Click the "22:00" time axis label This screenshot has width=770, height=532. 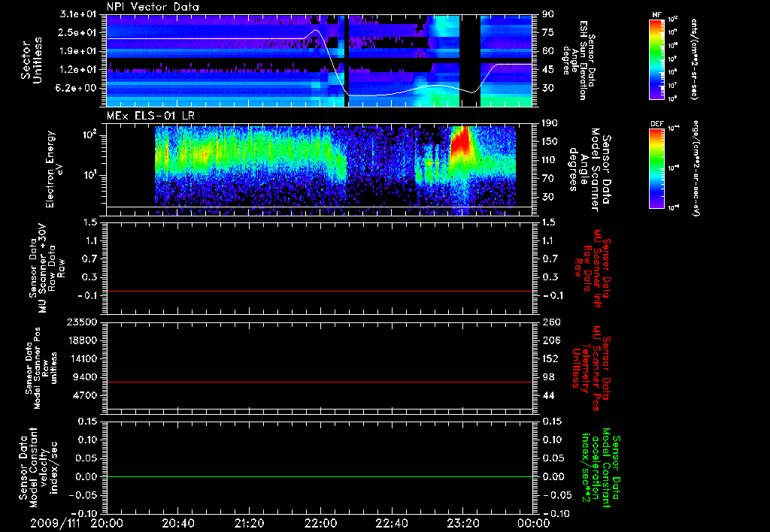coord(320,523)
